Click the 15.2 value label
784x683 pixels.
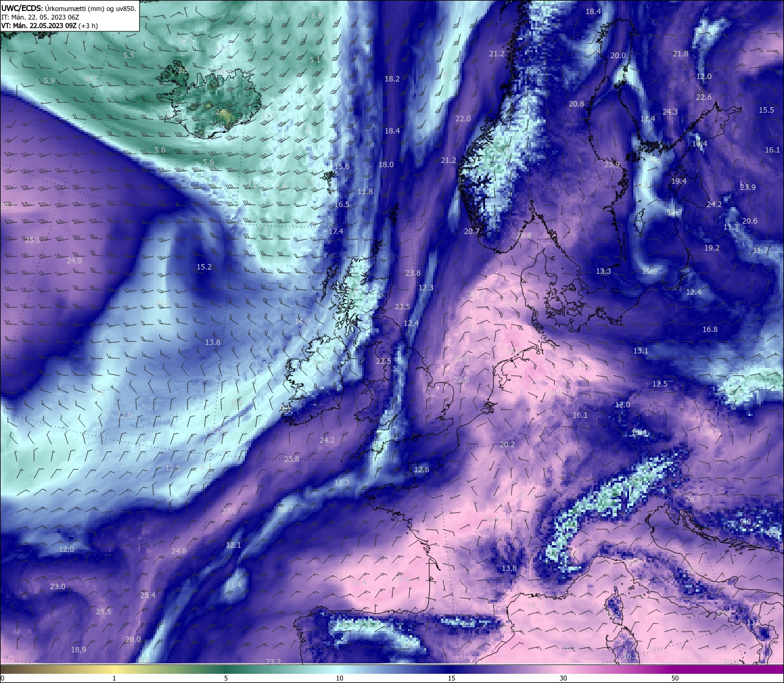pos(204,266)
